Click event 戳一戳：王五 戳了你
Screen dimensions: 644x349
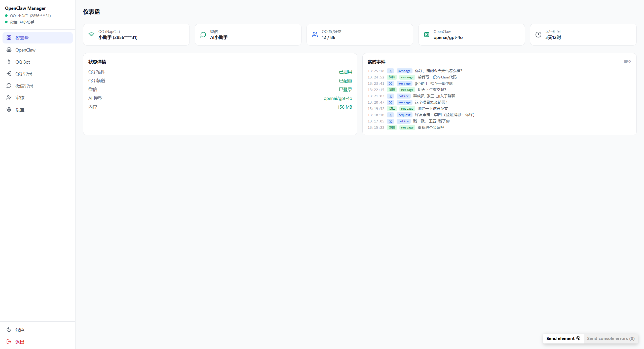[x=431, y=121]
